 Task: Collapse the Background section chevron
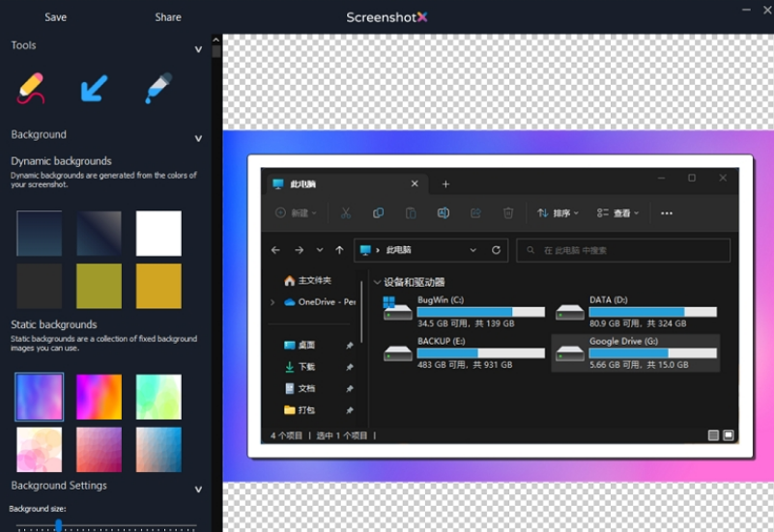[x=198, y=138]
